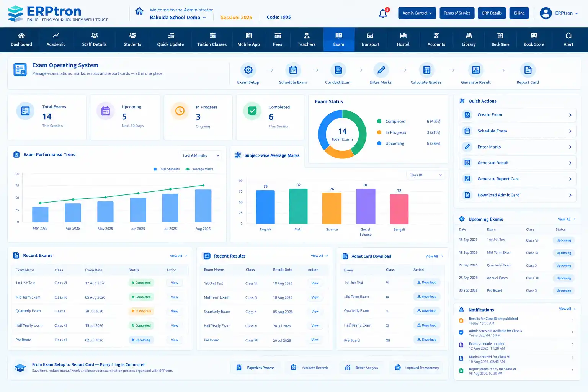Go to the Dashboard menu item
588x392 pixels.
pyautogui.click(x=21, y=40)
